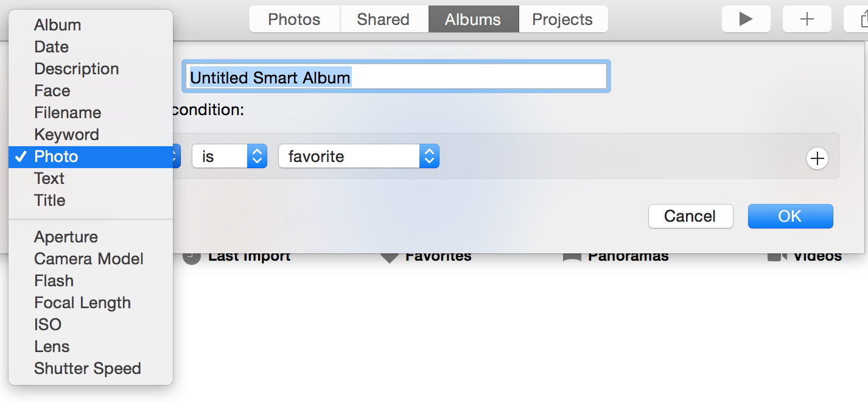The height and width of the screenshot is (402, 868).
Task: Click the Cancel button
Action: [690, 216]
